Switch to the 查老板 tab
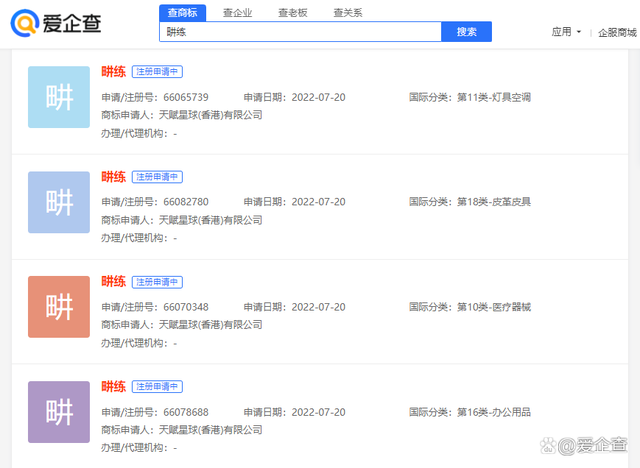 (x=293, y=13)
